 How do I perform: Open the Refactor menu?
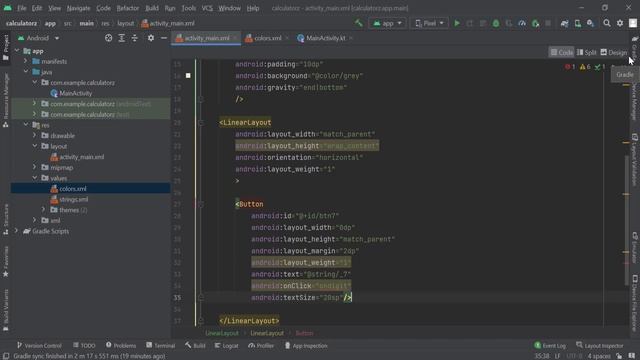pyautogui.click(x=128, y=8)
